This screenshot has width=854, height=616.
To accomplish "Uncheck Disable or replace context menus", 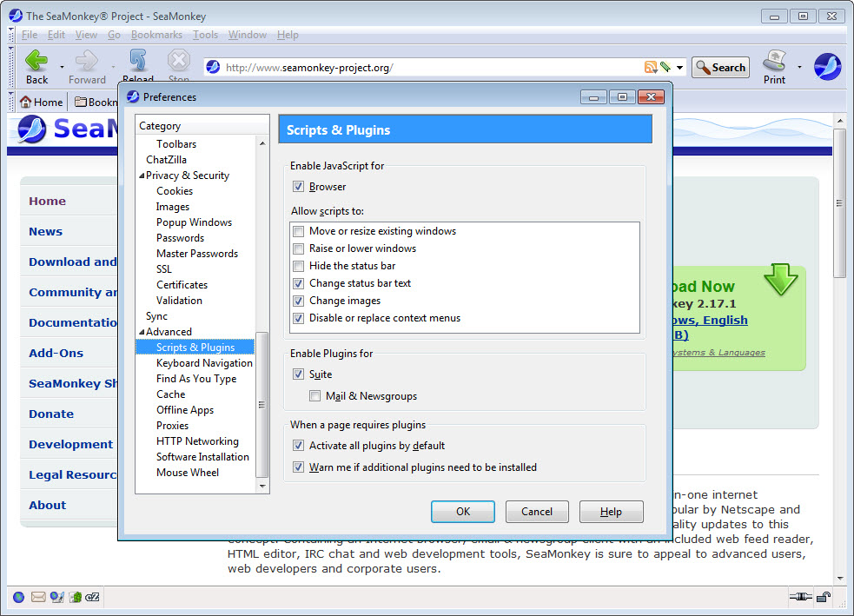I will tap(299, 318).
